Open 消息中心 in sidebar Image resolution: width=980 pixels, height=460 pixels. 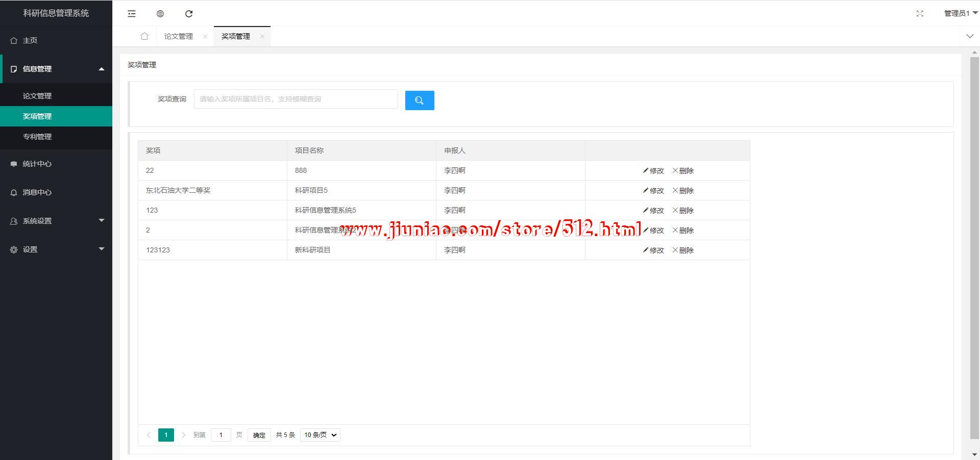(56, 192)
